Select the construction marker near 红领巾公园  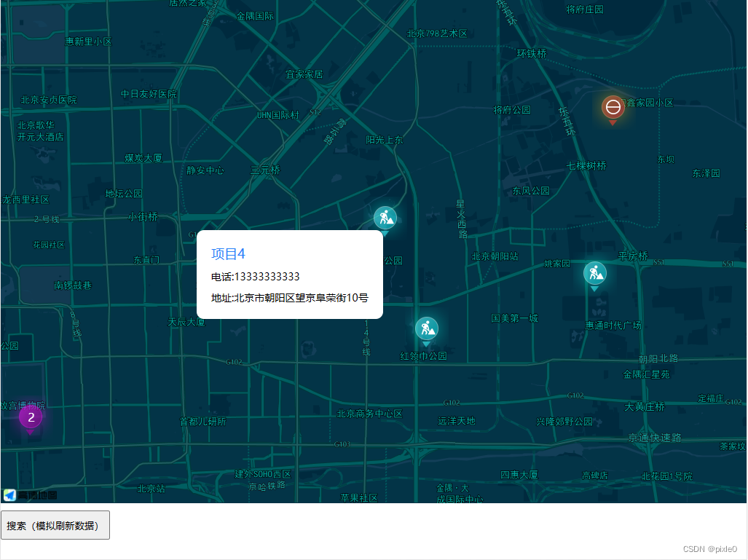coord(427,330)
